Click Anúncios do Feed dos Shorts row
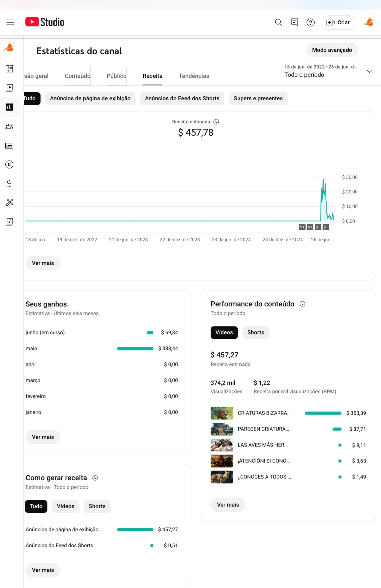This screenshot has width=381, height=588. pos(102,546)
